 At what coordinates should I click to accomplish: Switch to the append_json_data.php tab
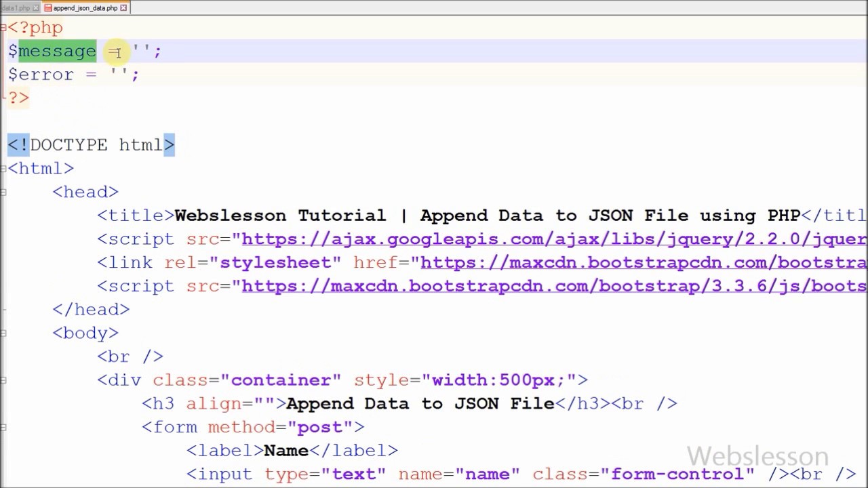coord(85,8)
